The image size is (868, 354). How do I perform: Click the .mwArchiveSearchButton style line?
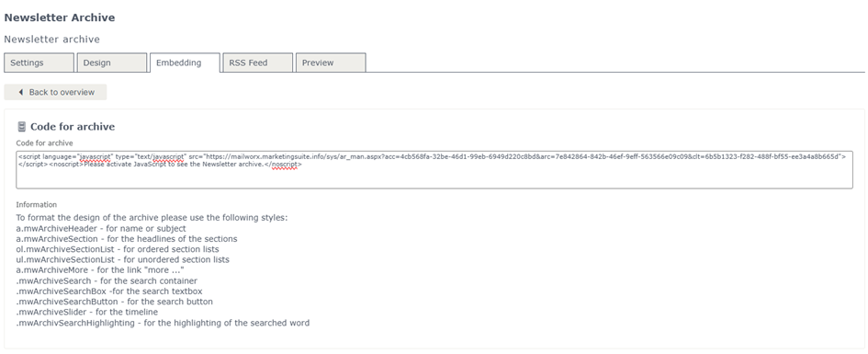pos(114,302)
